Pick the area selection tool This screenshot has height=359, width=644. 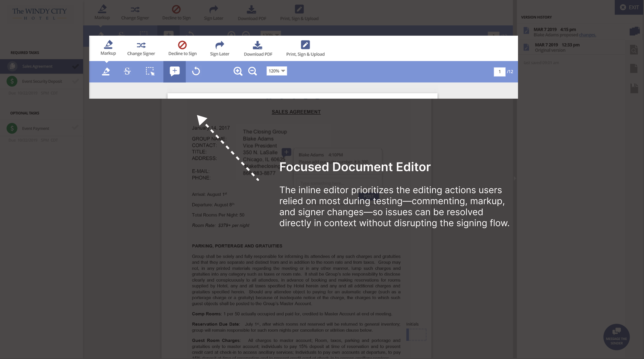pos(150,71)
